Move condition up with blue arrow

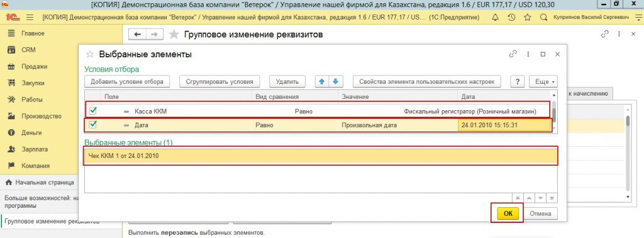coord(321,81)
